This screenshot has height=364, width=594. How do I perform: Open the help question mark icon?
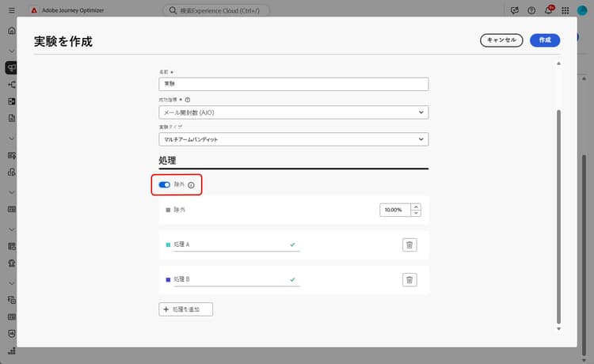coord(531,10)
